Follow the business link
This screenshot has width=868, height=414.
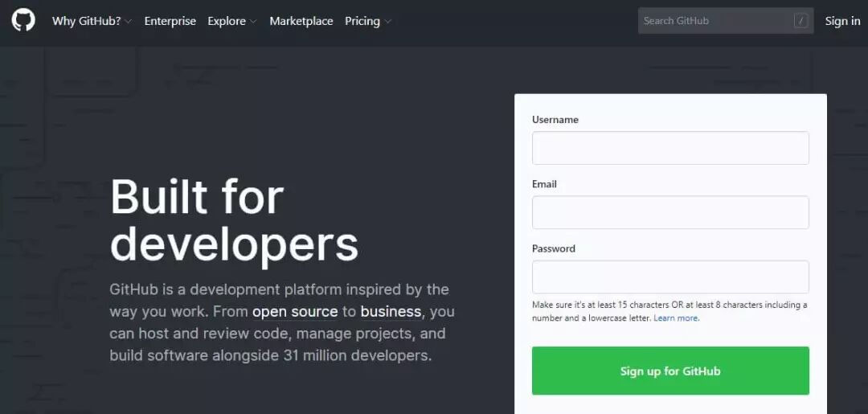click(x=391, y=312)
